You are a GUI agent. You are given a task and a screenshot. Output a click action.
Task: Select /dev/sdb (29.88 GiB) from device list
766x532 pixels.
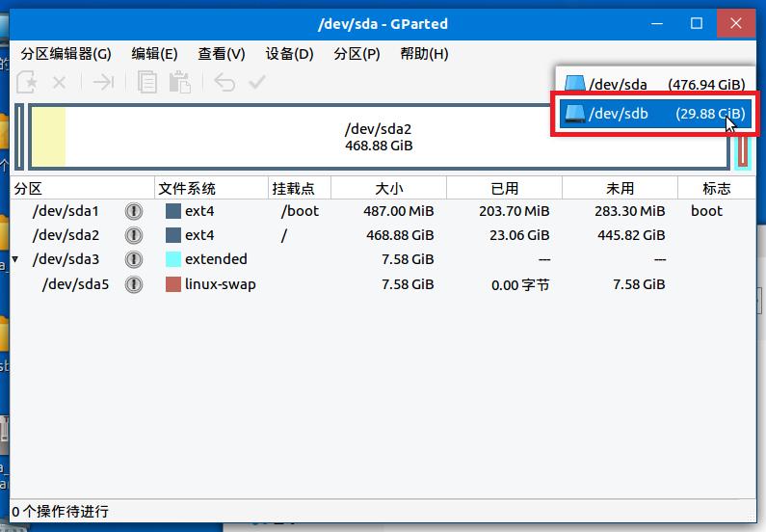(655, 114)
